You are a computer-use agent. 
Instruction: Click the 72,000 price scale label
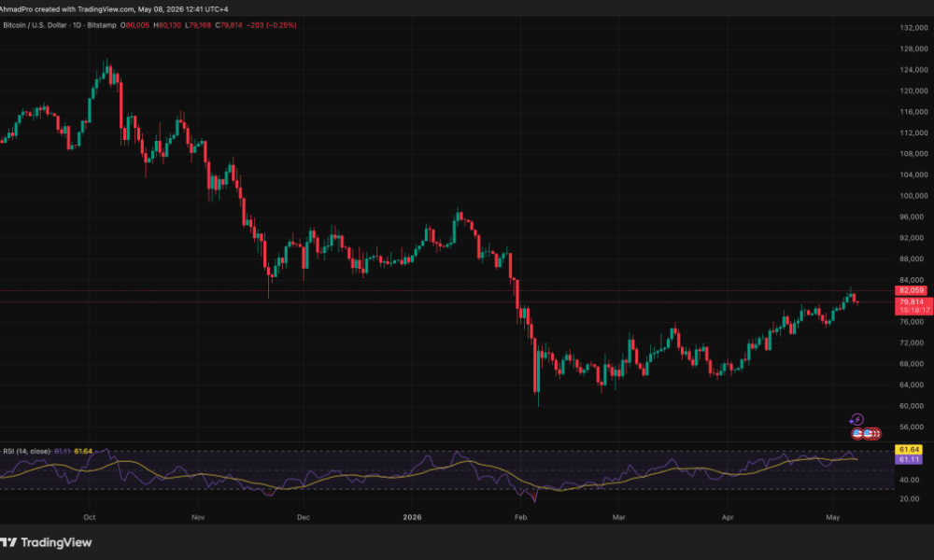[x=913, y=343]
